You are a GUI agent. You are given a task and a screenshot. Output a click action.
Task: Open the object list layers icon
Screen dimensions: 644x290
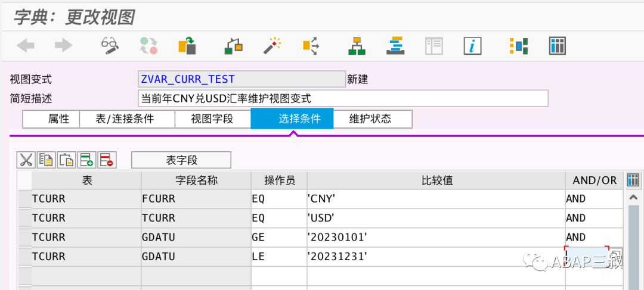click(395, 45)
